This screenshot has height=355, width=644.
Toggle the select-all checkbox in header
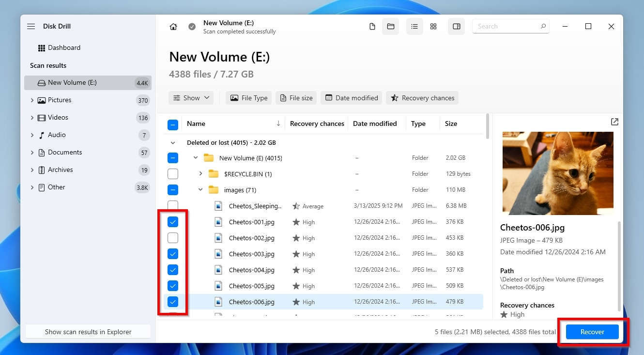(173, 125)
